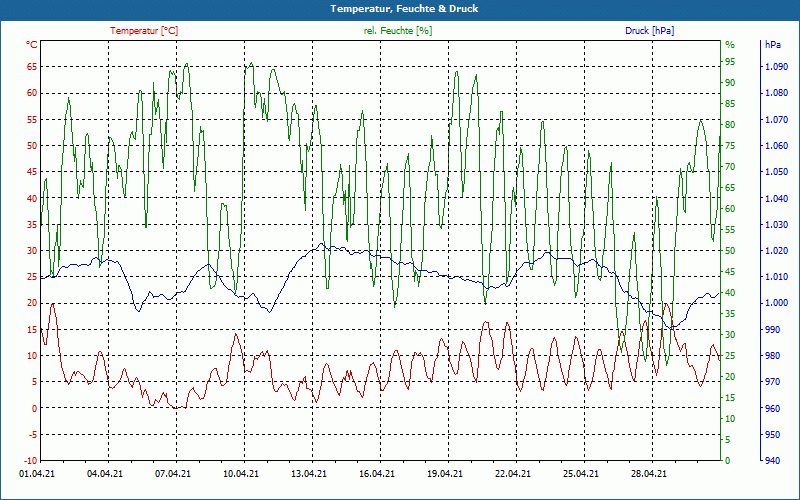800x500 pixels.
Task: Click the date label 04.04.21
Action: [x=105, y=474]
